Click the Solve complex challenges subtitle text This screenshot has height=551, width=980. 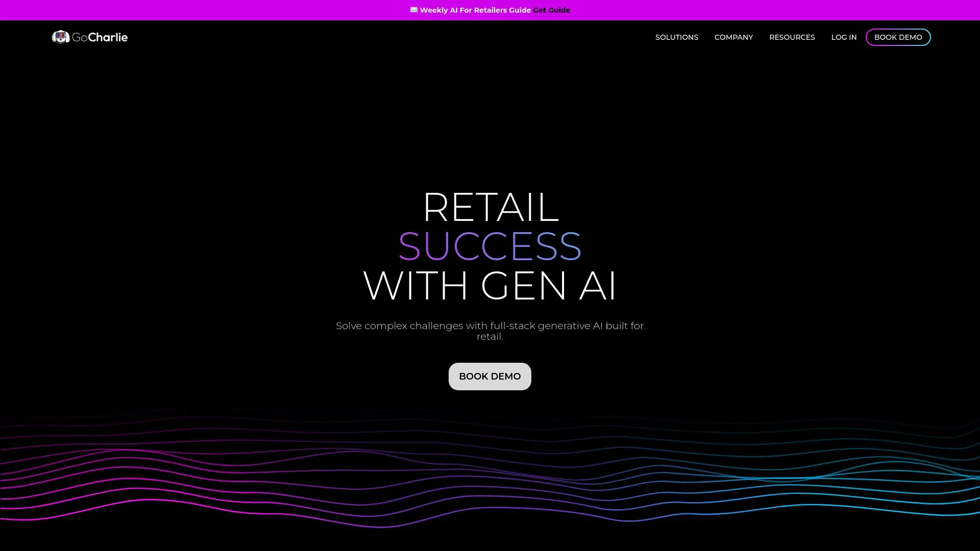tap(489, 325)
